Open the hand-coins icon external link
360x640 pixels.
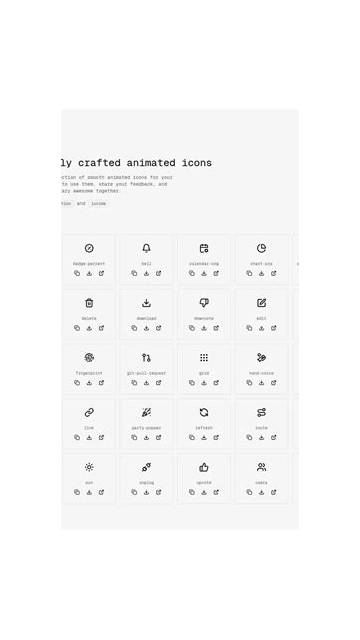pyautogui.click(x=273, y=382)
